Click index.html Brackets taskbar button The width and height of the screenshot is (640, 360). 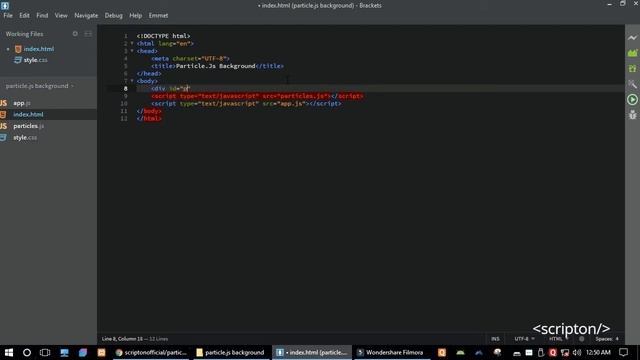312,352
